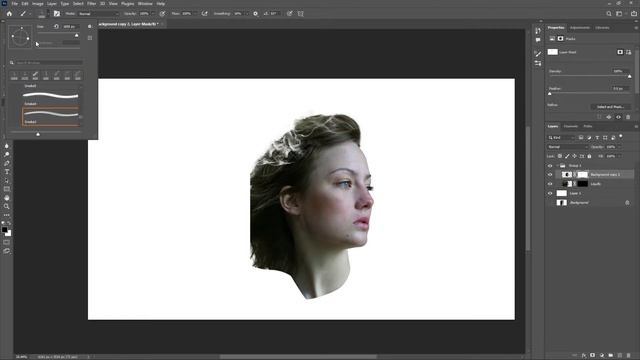Select the Zoom tool in toolbar
This screenshot has width=640, height=360.
(7, 207)
